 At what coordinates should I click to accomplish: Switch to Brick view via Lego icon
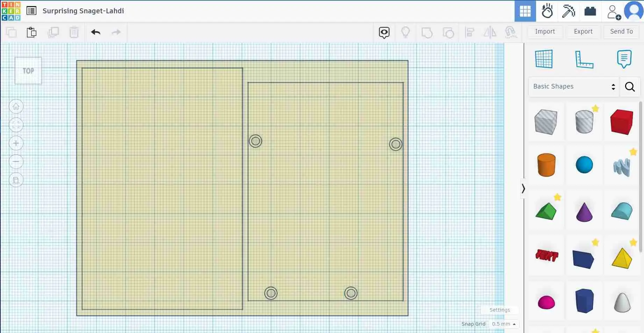point(590,11)
